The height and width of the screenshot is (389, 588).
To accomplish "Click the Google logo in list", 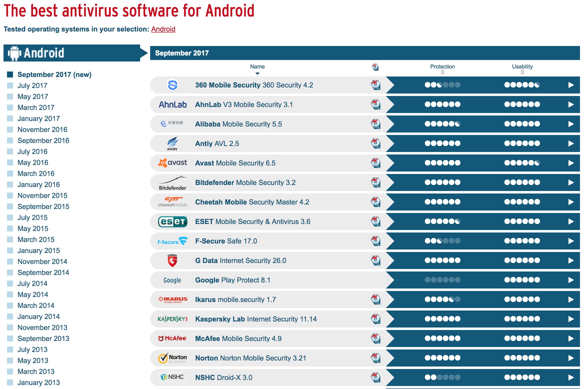I will 172,280.
